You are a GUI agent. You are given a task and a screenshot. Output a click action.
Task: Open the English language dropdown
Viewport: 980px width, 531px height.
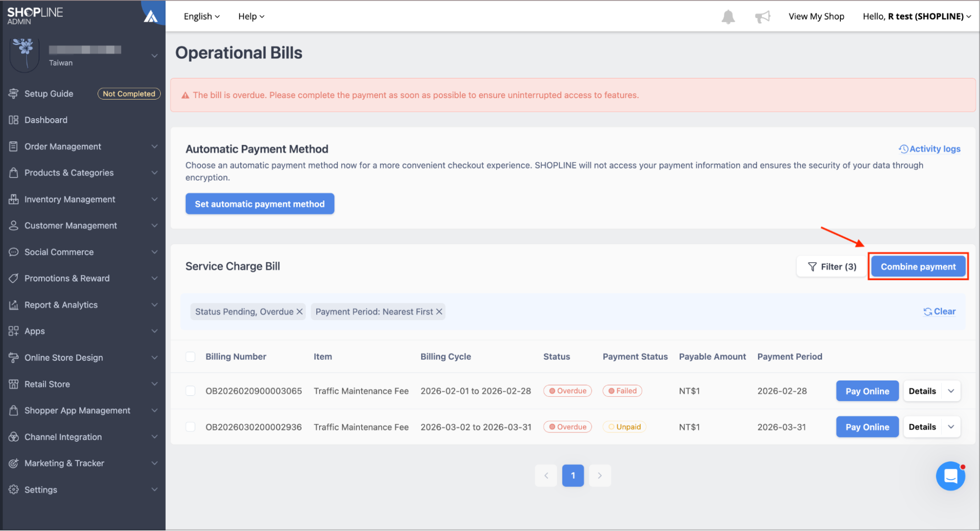(x=201, y=16)
